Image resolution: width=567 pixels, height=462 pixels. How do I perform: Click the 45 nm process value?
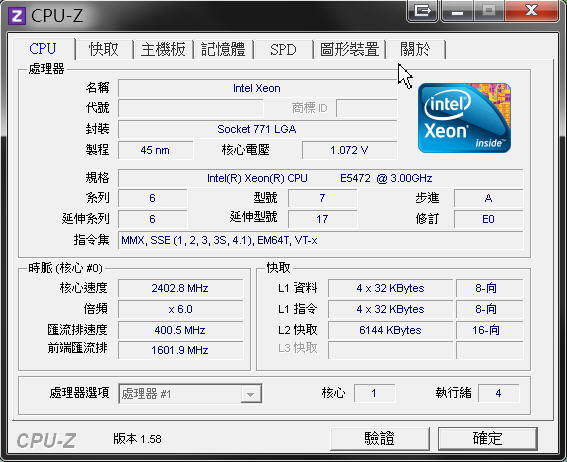(x=155, y=150)
